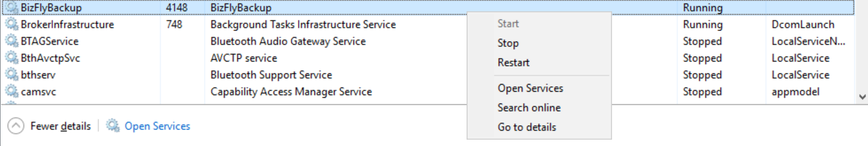Click the scrollbar down arrow
Image resolution: width=868 pixels, height=146 pixels.
pyautogui.click(x=862, y=97)
